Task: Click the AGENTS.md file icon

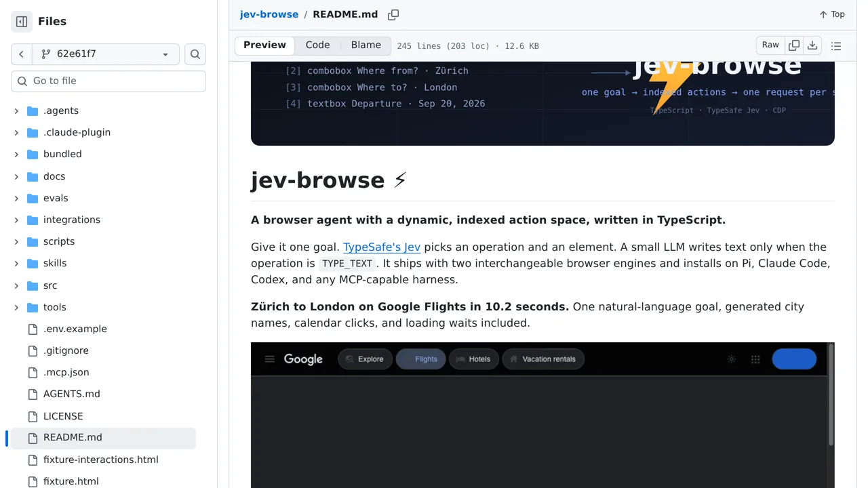Action: [33, 394]
